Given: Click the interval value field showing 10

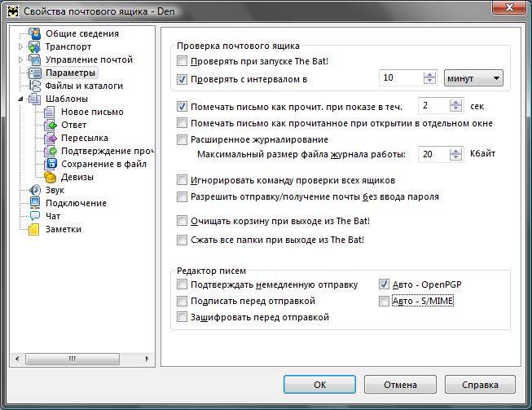Looking at the screenshot, I should tap(402, 78).
